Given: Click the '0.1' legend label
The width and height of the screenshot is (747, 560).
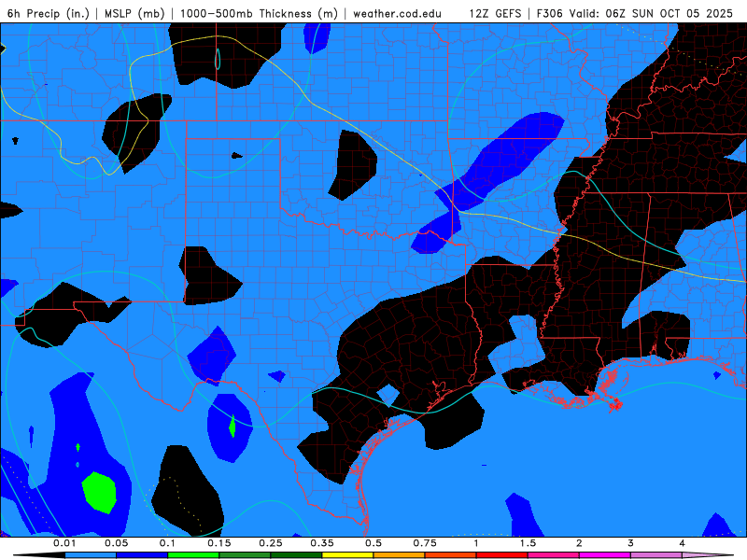Looking at the screenshot, I should click(x=167, y=543).
